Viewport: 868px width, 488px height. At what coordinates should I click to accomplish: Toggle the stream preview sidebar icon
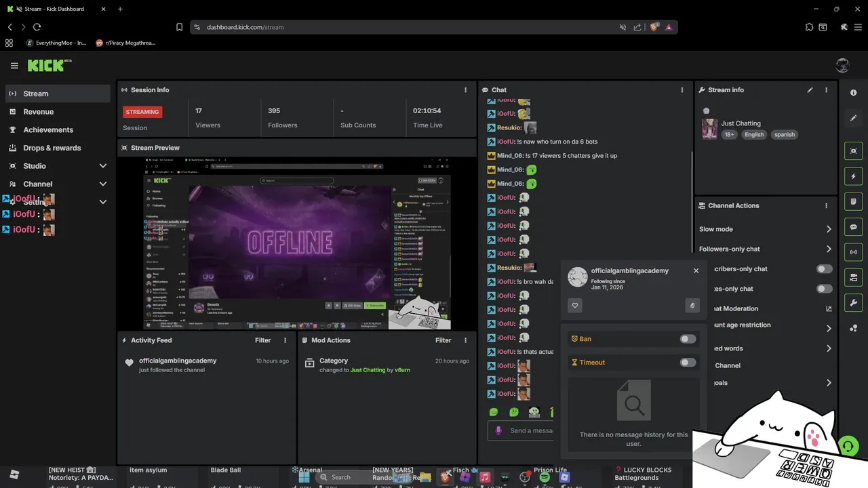[x=854, y=151]
